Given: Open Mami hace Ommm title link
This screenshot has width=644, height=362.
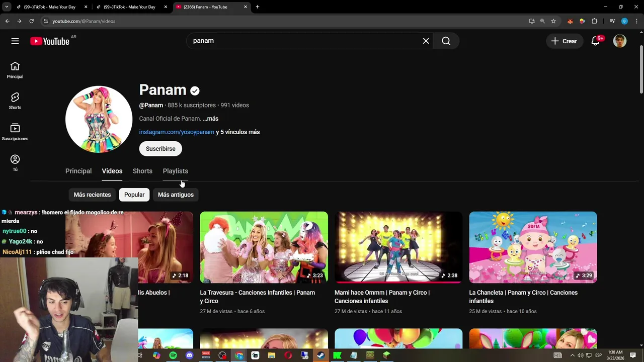Looking at the screenshot, I should [x=382, y=297].
